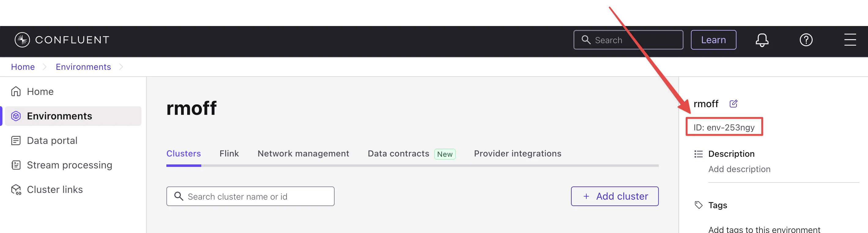Switch to the Network management tab

point(303,154)
